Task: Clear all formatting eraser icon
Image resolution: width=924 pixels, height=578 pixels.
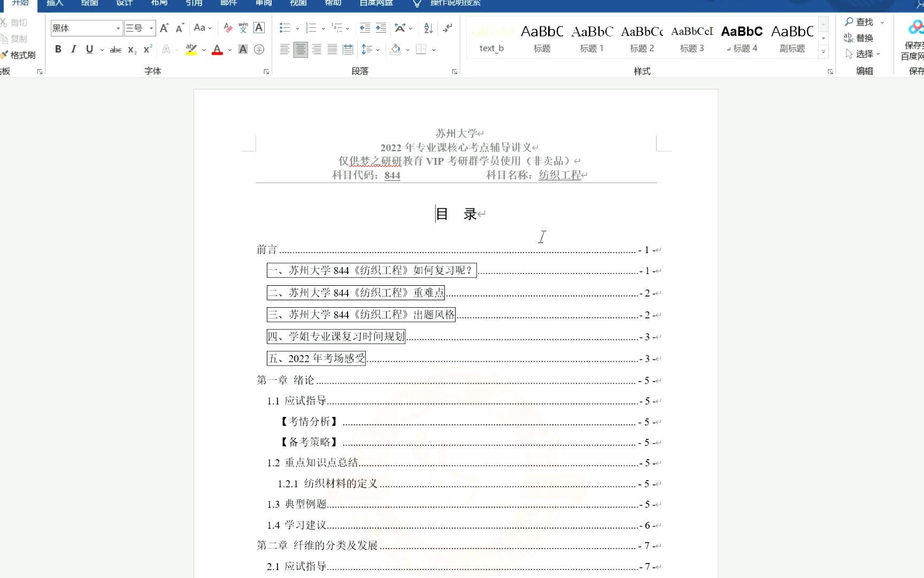Action: point(228,28)
